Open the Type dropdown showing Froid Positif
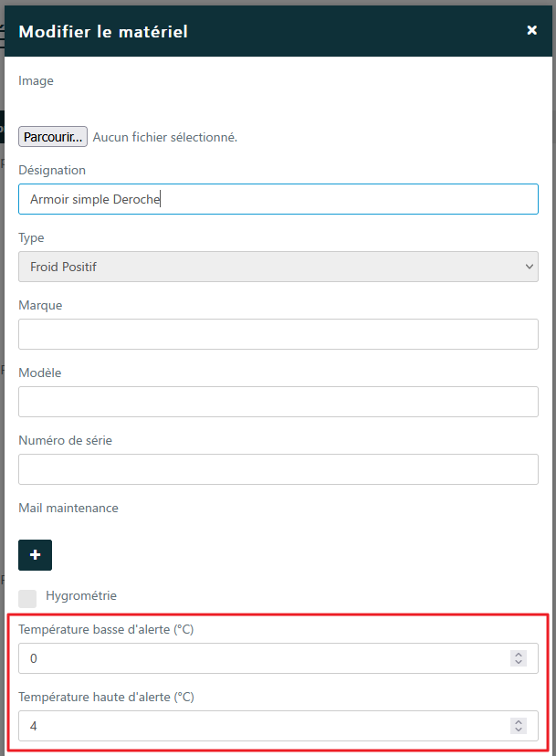 click(278, 267)
